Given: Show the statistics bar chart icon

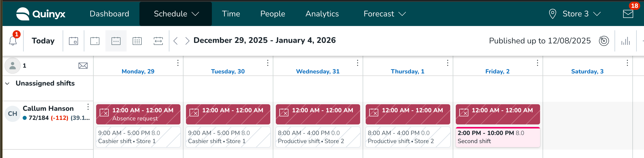Looking at the screenshot, I should coord(625,41).
